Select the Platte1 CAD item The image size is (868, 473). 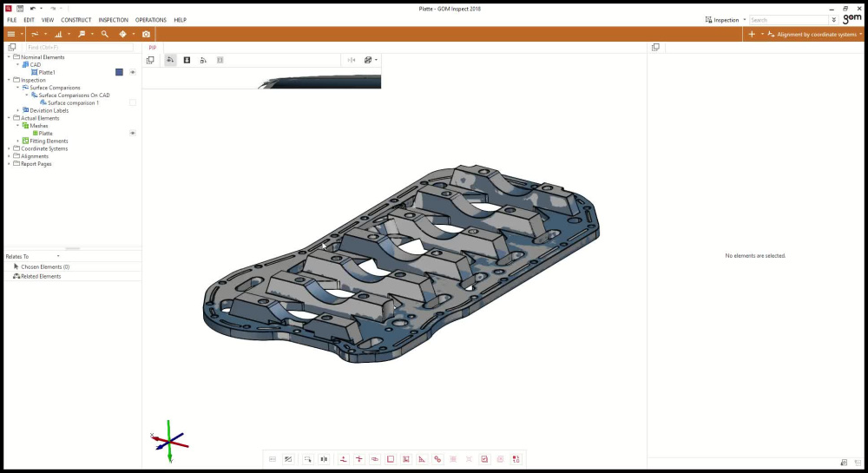47,73
